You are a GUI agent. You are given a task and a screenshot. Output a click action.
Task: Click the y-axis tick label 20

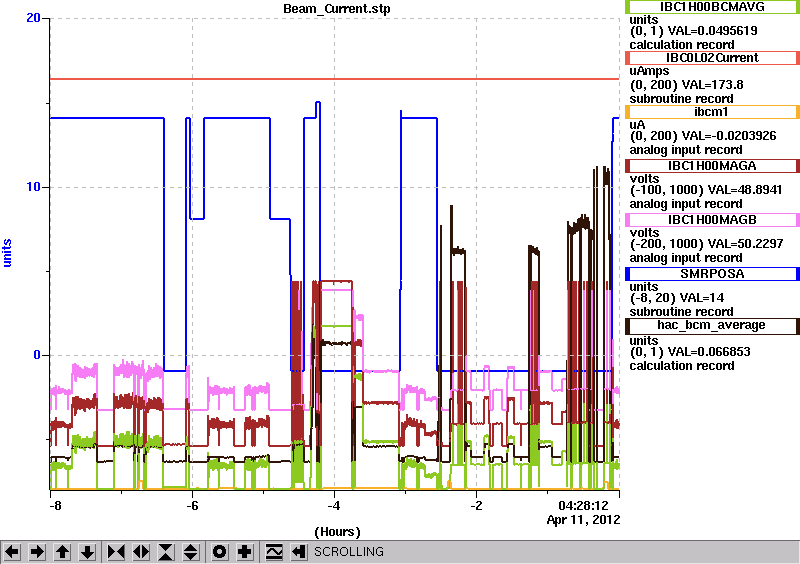[x=33, y=18]
